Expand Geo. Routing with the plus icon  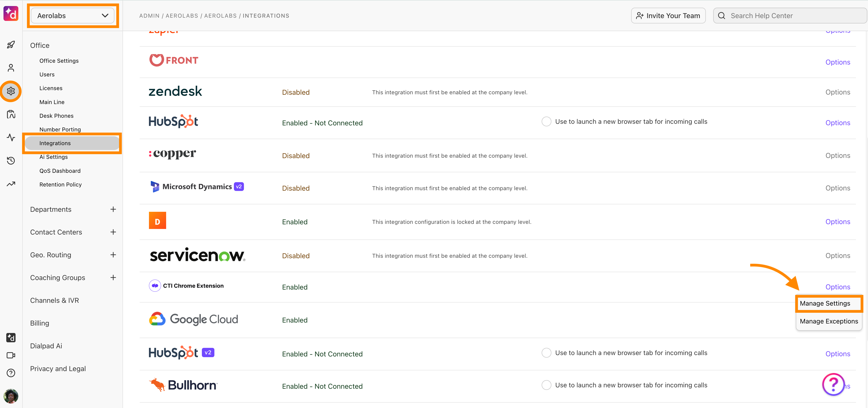point(113,255)
